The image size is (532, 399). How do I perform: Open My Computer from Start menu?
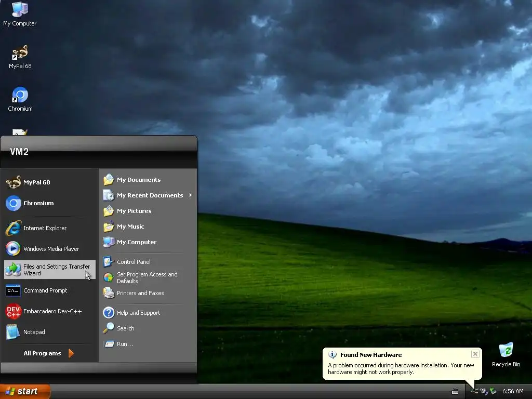(148, 242)
